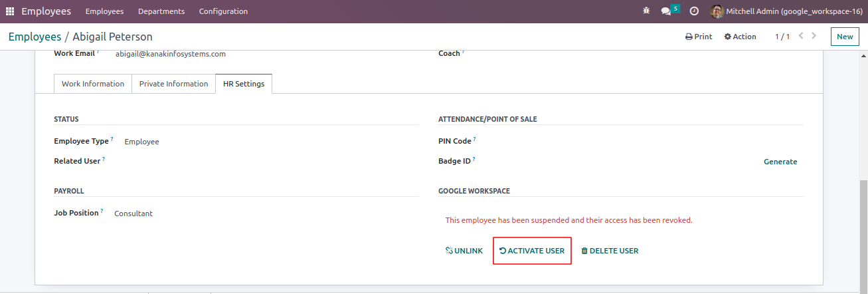Switch to the Private Information tab
868x294 pixels.
coord(174,84)
